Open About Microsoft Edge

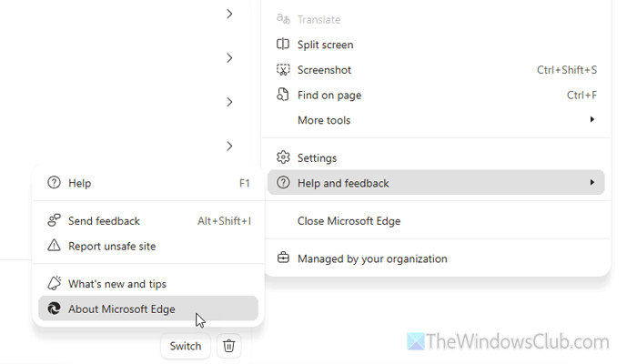[148, 308]
